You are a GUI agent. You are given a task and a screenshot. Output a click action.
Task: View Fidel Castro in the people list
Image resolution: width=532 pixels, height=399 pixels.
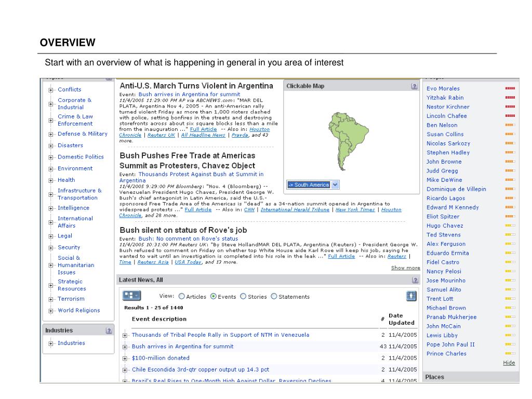coord(443,262)
